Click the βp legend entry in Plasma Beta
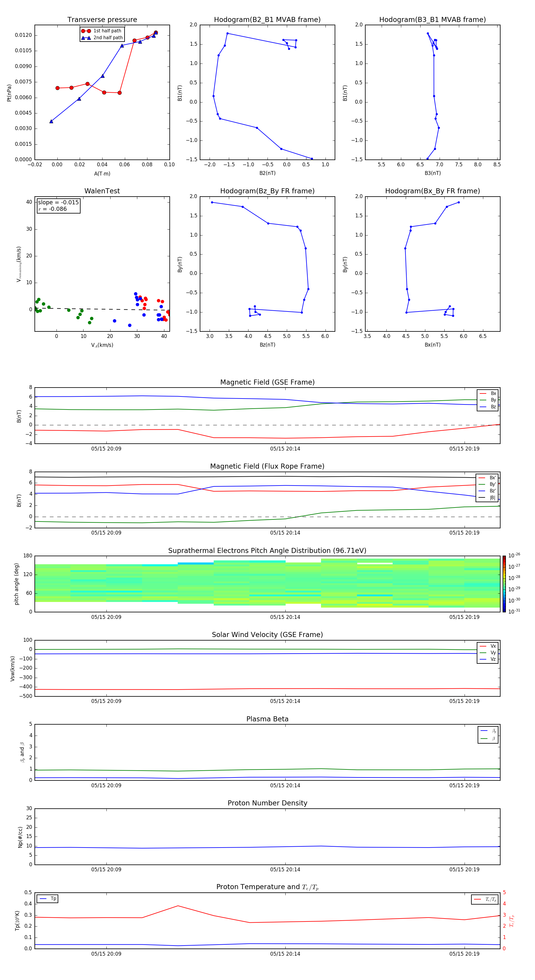Screen dimensions: 535x980 (x=488, y=731)
